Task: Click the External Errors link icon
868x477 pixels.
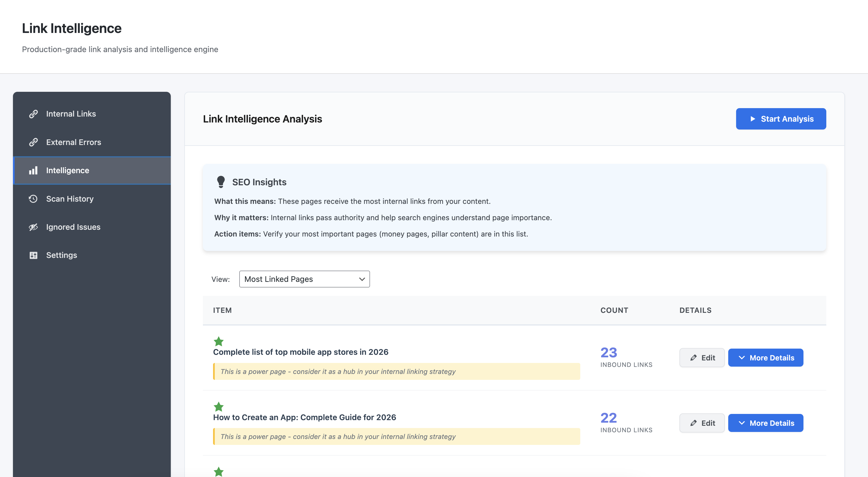Action: click(x=33, y=142)
